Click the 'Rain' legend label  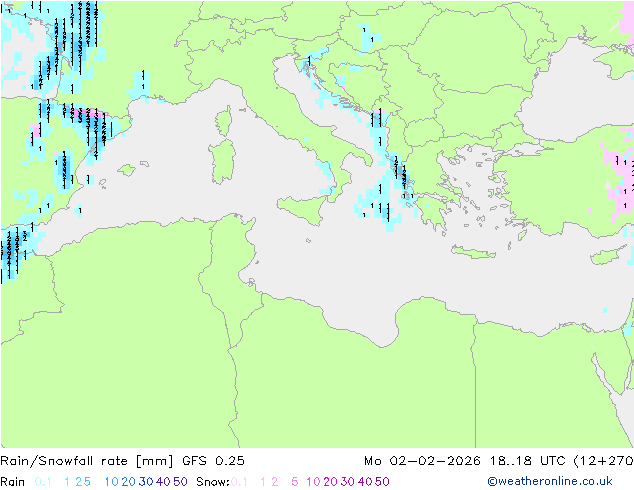coord(13,482)
